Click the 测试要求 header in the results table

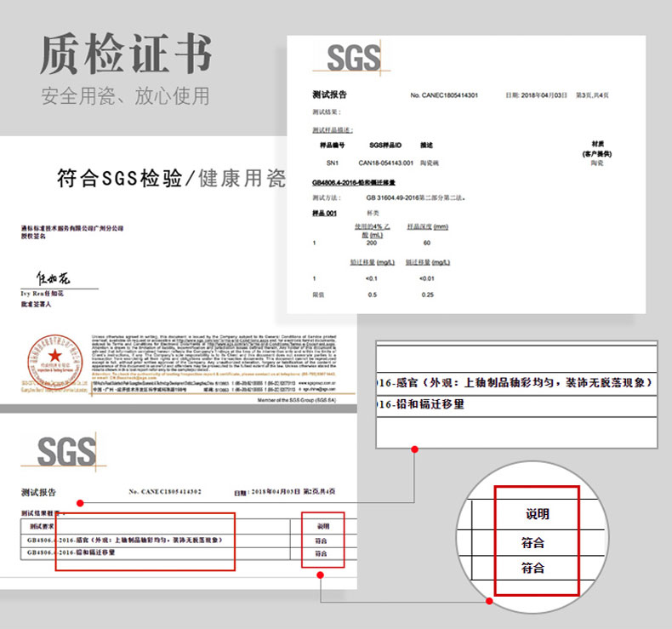pyautogui.click(x=42, y=526)
